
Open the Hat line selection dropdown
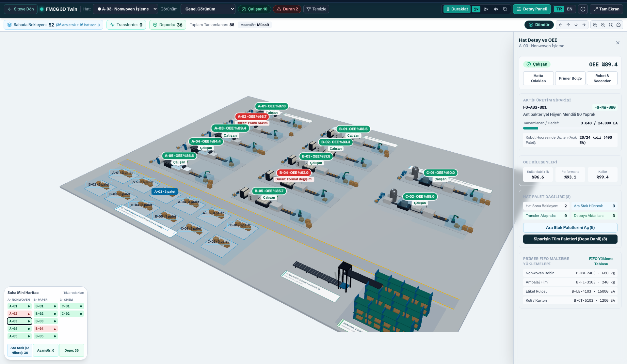pyautogui.click(x=125, y=9)
